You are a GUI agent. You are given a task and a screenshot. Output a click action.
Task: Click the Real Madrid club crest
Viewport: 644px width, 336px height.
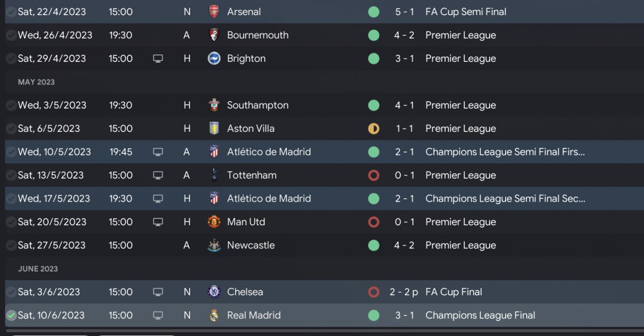[214, 315]
